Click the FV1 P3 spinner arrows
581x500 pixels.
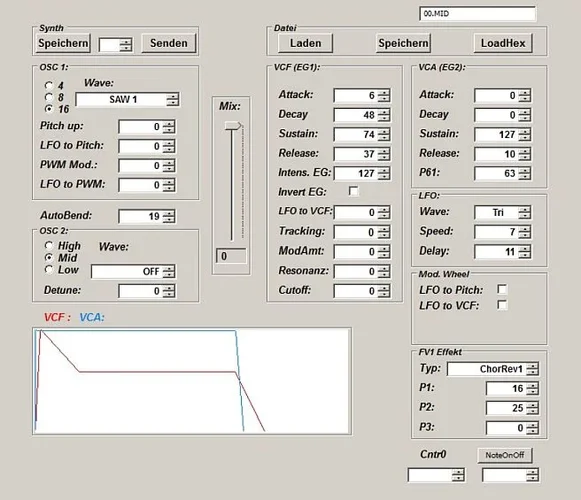(x=532, y=428)
